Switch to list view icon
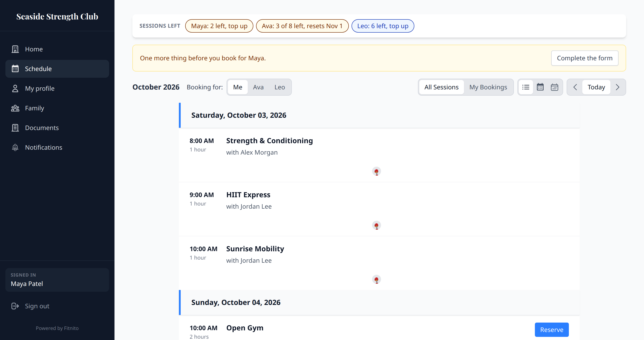644x340 pixels. (x=526, y=87)
